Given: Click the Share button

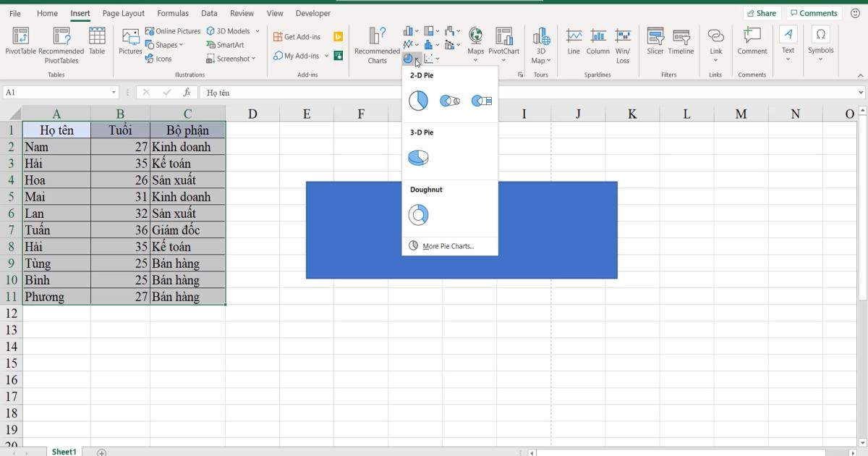Looking at the screenshot, I should tap(762, 12).
